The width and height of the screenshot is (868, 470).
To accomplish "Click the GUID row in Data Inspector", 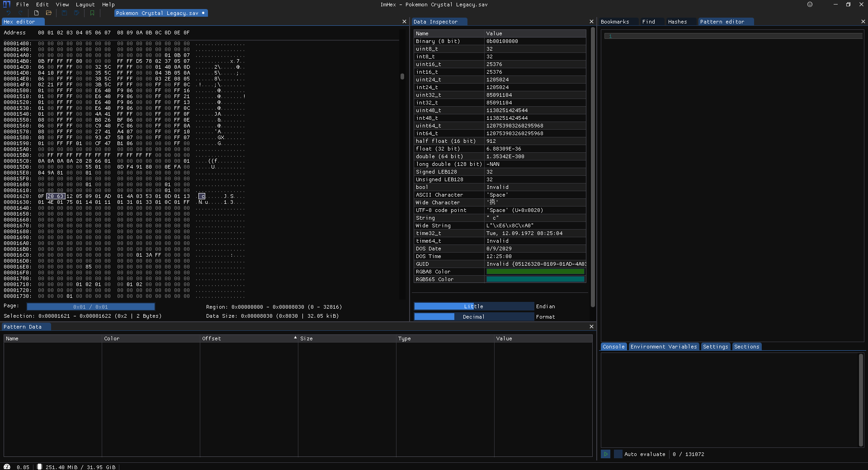I will [500, 264].
